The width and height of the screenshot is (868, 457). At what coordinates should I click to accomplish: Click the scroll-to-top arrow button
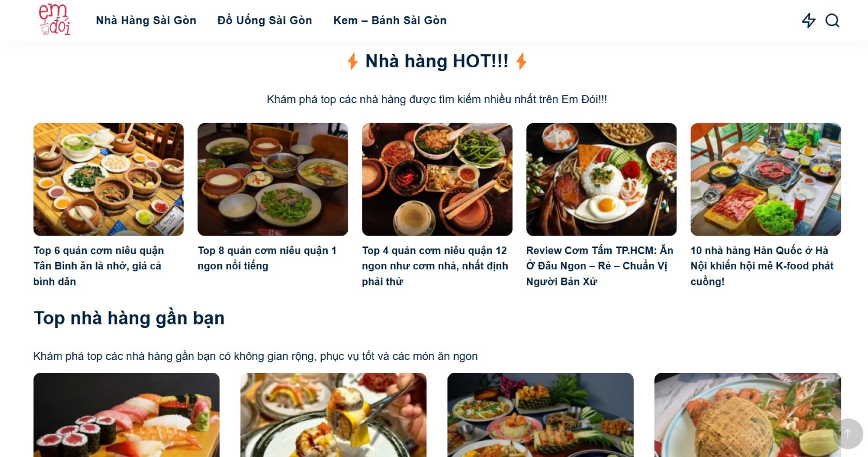(847, 434)
